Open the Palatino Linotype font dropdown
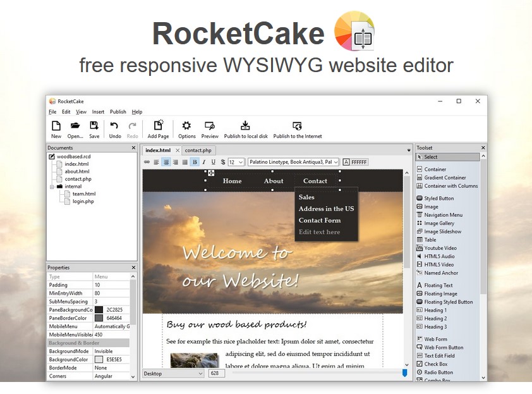 pos(293,162)
